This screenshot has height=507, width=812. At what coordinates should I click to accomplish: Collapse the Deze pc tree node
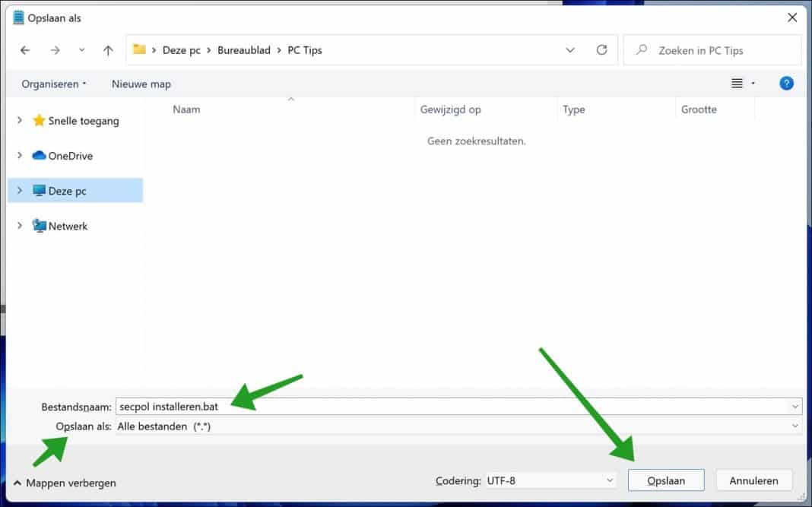point(18,191)
